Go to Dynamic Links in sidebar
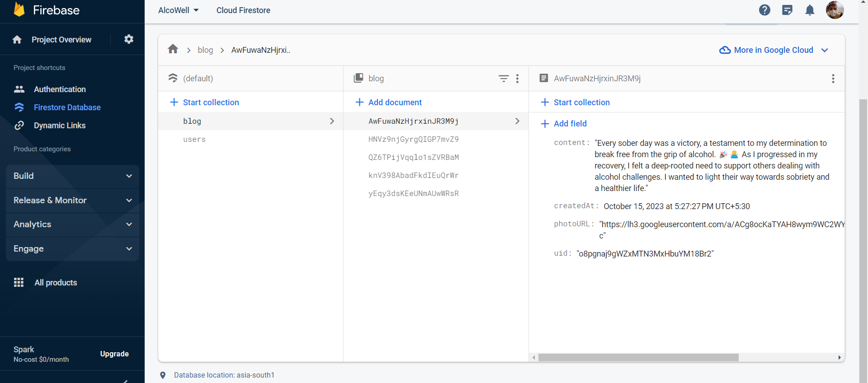Screen dimensions: 868x383 tap(60, 126)
